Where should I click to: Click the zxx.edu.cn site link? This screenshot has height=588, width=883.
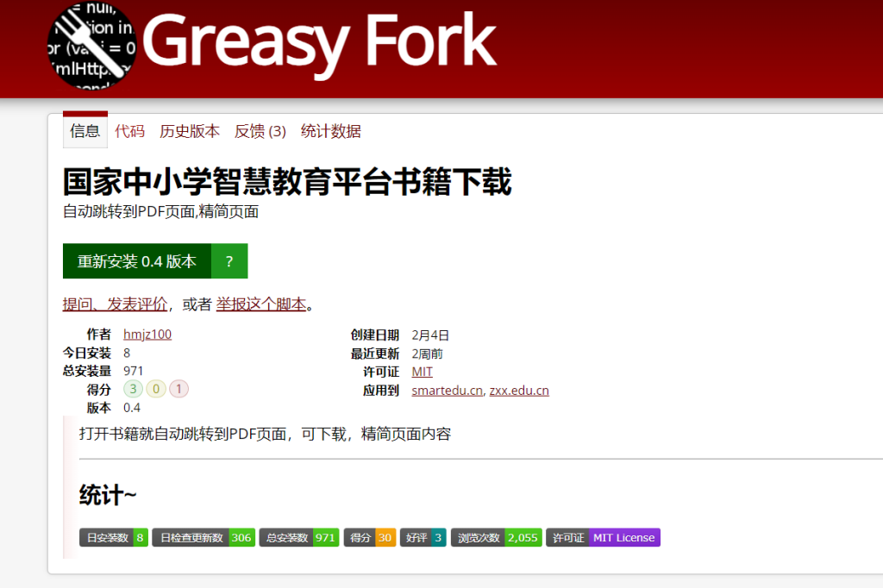(x=519, y=391)
